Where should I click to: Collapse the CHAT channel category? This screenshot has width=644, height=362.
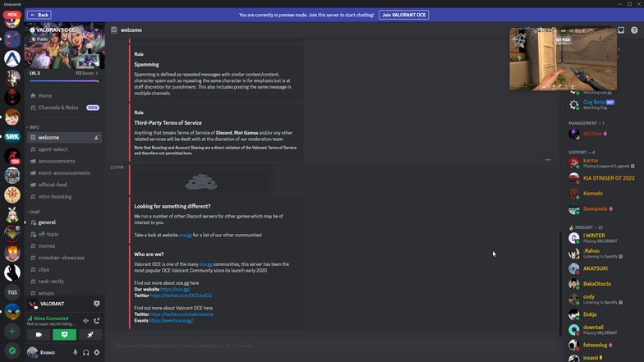(33, 212)
